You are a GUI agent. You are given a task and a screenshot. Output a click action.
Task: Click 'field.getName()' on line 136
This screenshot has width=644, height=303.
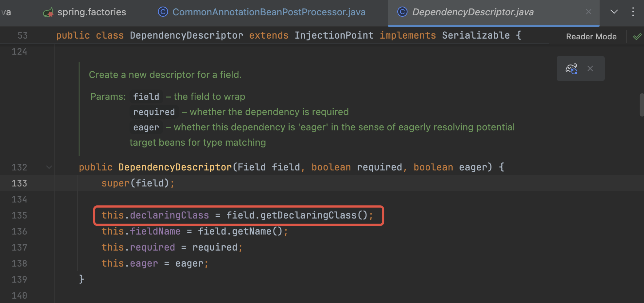pos(240,231)
